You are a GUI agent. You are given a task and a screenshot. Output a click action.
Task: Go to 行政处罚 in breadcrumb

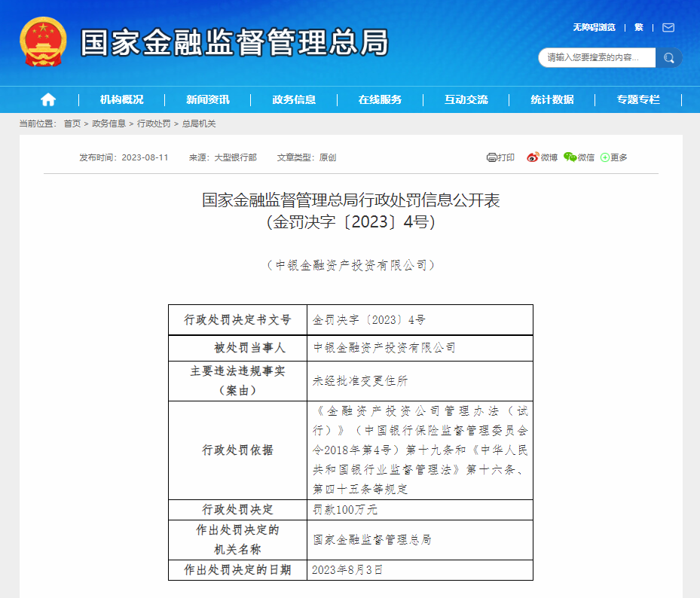click(154, 124)
